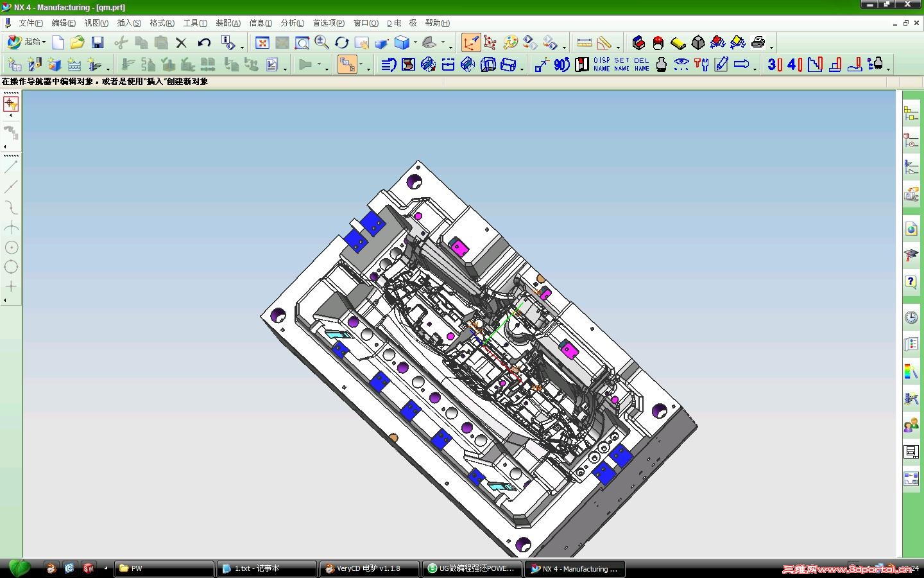The height and width of the screenshot is (578, 924).
Task: Open the 起始 Start dropdown
Action: [x=26, y=42]
